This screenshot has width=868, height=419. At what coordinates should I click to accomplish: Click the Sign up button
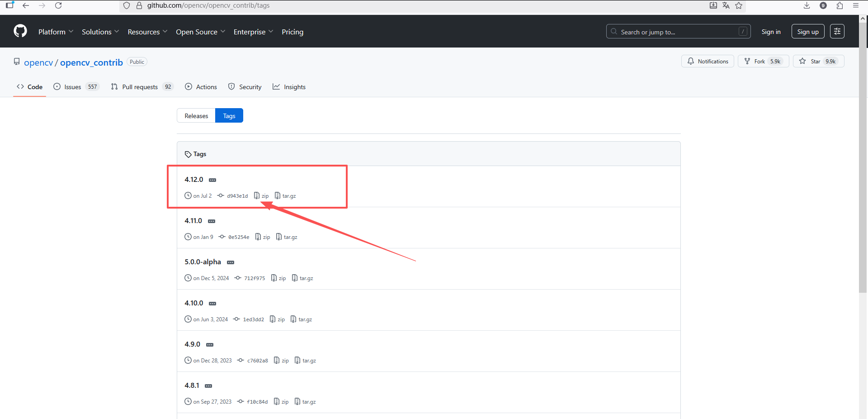808,32
